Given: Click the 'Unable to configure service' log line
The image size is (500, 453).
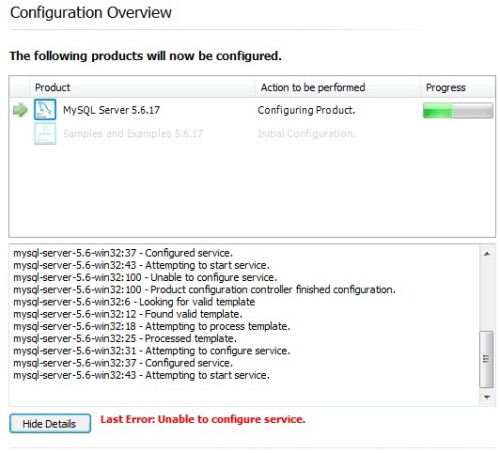Looking at the screenshot, I should 145,277.
